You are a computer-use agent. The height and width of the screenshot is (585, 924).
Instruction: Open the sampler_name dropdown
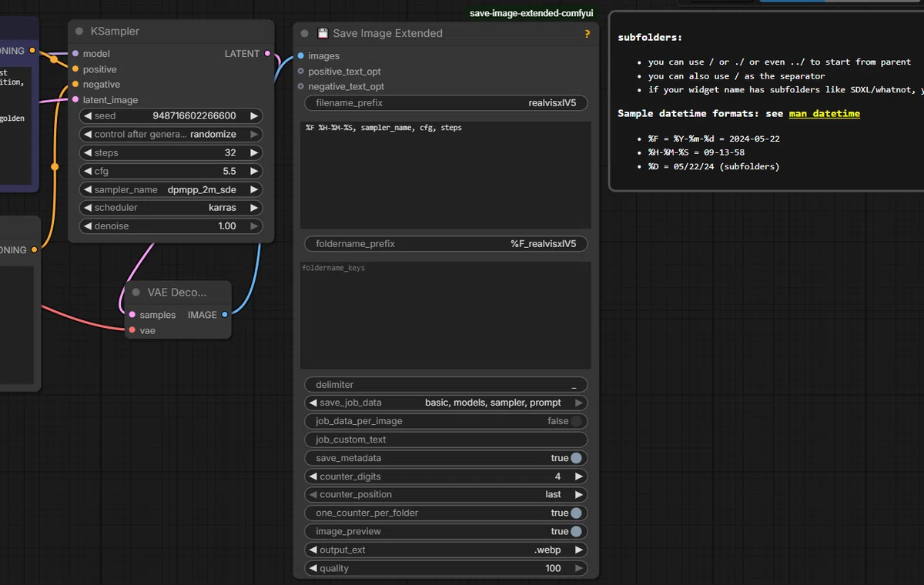tap(171, 189)
